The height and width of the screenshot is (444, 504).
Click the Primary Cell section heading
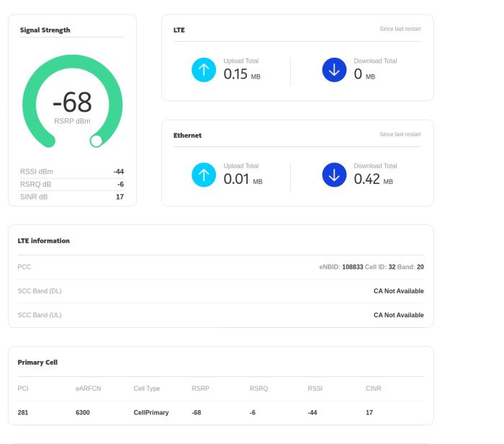tap(37, 362)
